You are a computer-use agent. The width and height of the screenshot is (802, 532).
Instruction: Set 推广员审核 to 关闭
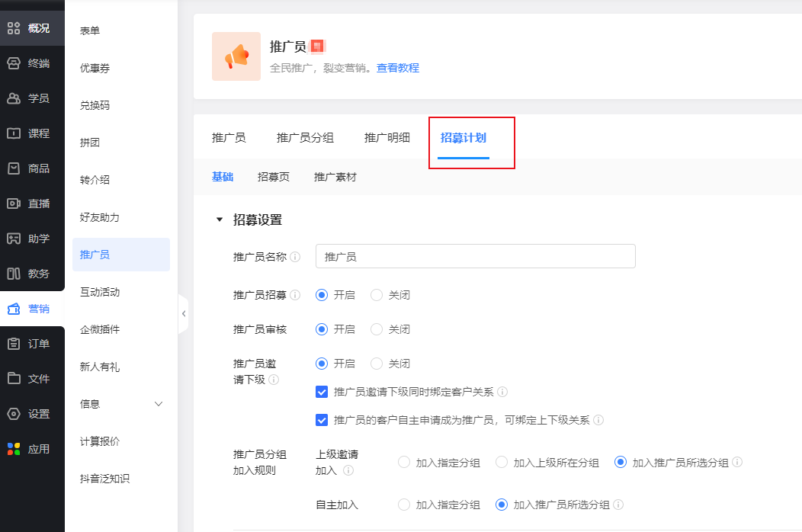click(x=377, y=329)
